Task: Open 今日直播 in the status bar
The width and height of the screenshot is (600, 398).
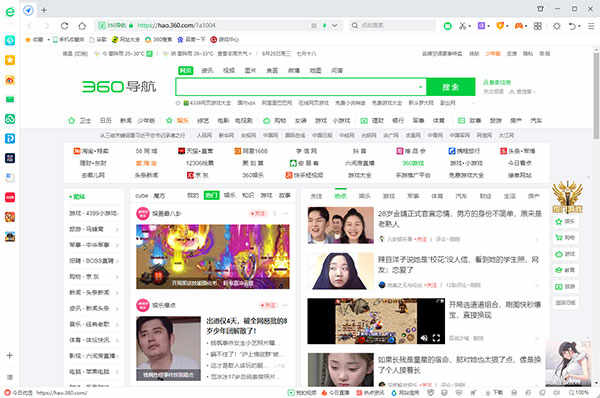Action: (x=336, y=393)
